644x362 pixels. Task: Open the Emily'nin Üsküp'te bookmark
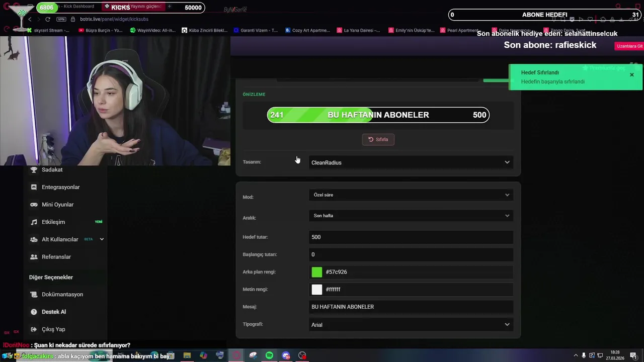pos(411,30)
